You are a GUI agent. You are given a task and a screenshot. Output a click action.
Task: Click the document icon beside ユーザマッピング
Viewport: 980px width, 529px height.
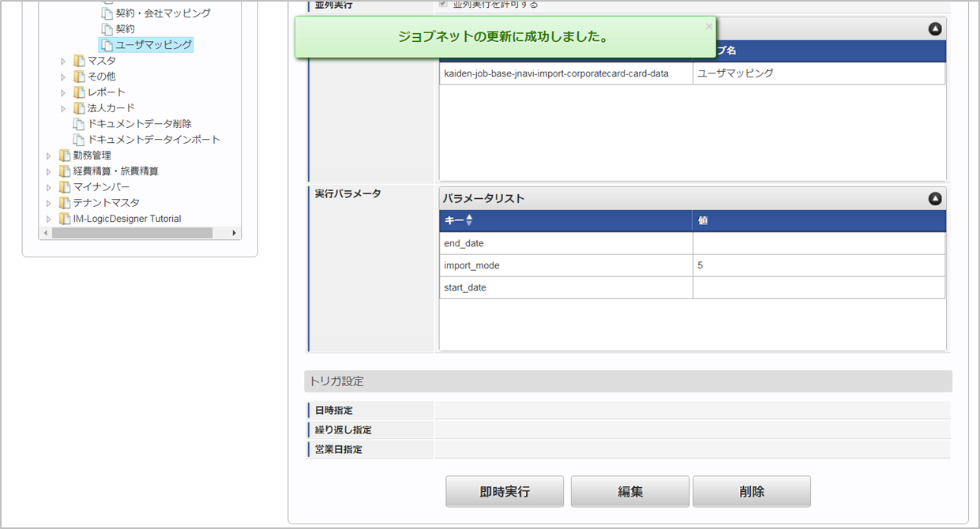click(107, 45)
